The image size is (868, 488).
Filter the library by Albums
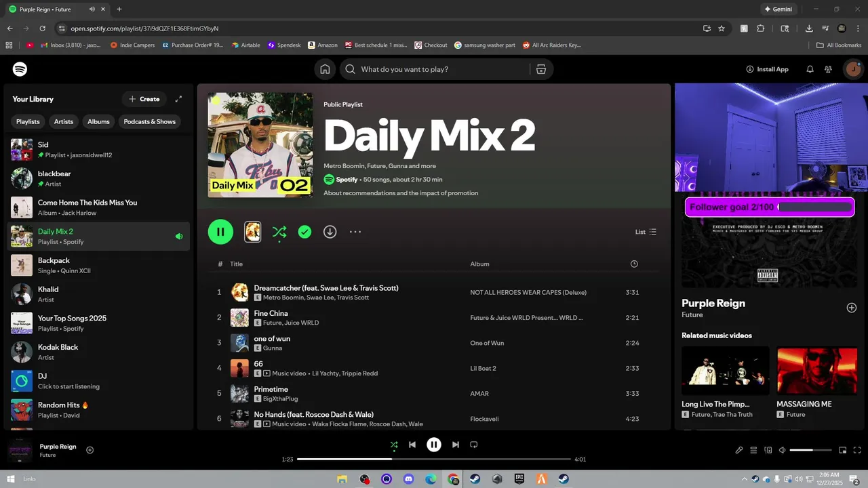pyautogui.click(x=98, y=121)
